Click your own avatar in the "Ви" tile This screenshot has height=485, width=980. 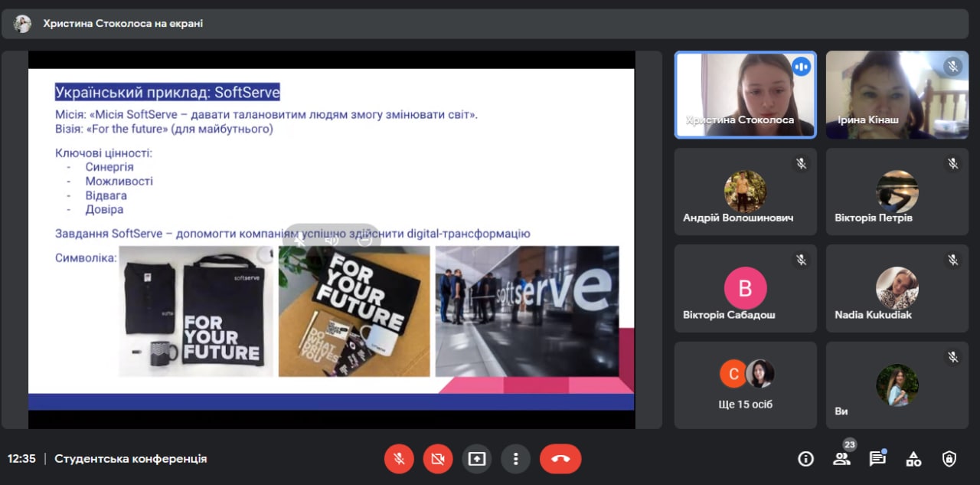[x=897, y=385]
